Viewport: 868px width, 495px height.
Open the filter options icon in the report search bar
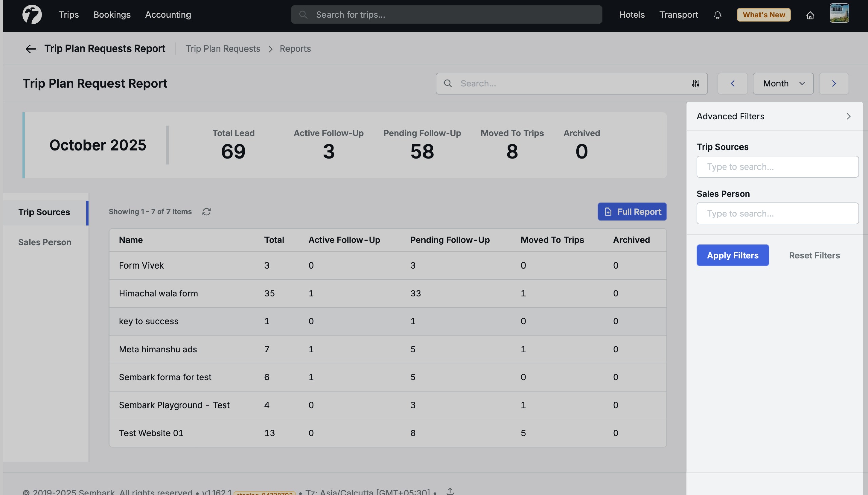pos(695,83)
